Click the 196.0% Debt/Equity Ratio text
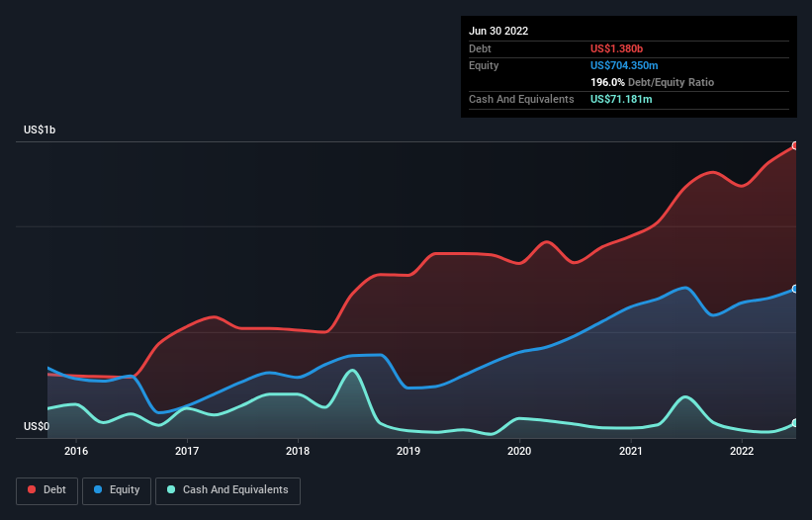This screenshot has width=812, height=520. 652,82
